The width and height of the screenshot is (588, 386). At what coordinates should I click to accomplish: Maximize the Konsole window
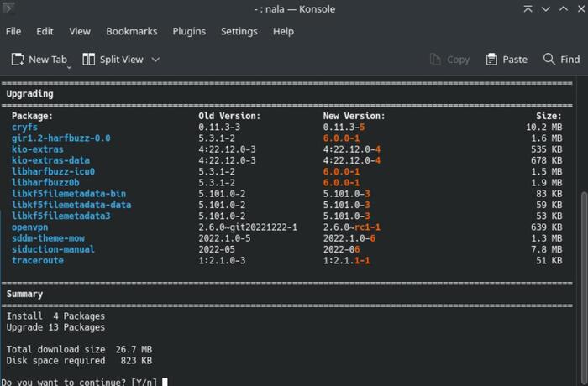(x=564, y=8)
